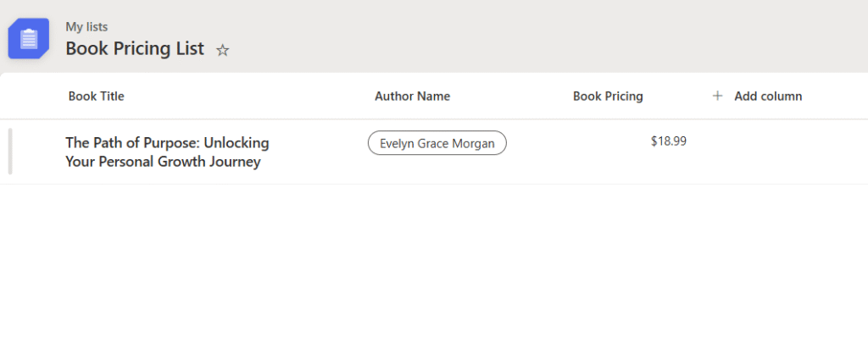Click the Book Pricing List title
868x342 pixels.
pos(135,49)
